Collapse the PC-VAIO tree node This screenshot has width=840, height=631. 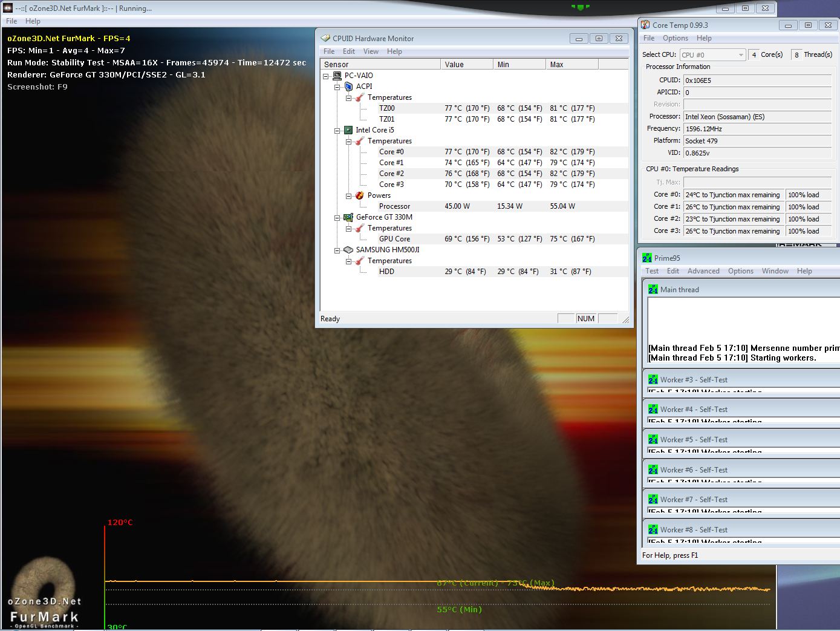326,76
